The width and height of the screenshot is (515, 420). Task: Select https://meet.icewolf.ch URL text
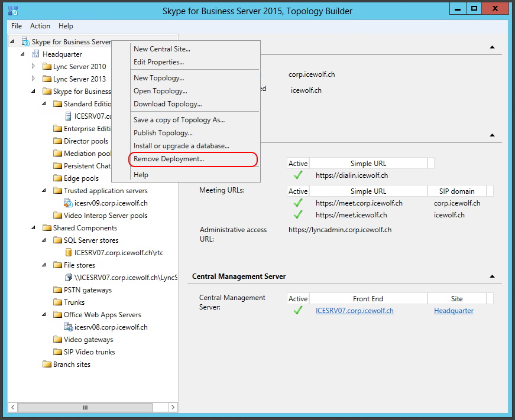[351, 215]
